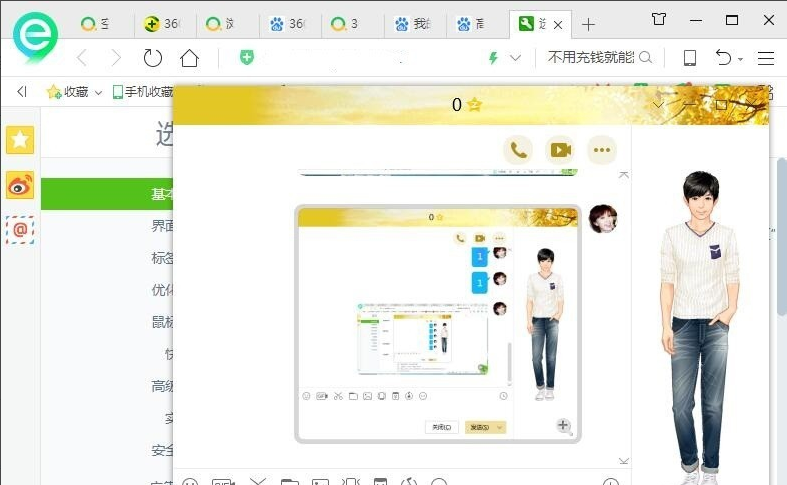Open the undo arrow dropdown caret
787x485 pixels.
click(x=740, y=59)
